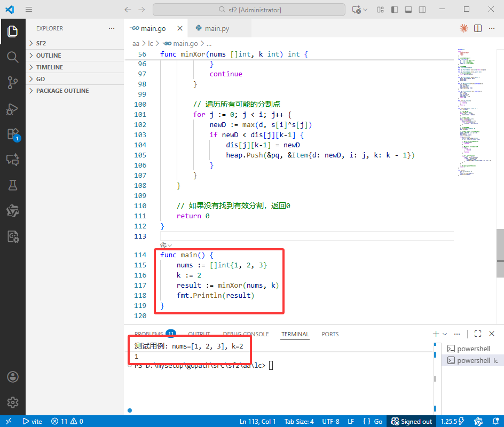Select the TERMINAL panel tab

tap(295, 334)
